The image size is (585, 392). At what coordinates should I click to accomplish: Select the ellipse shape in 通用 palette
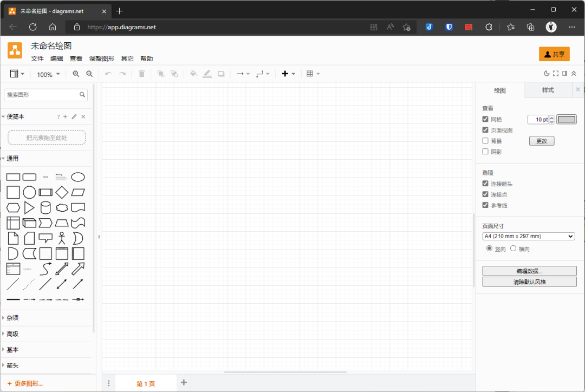(x=78, y=177)
